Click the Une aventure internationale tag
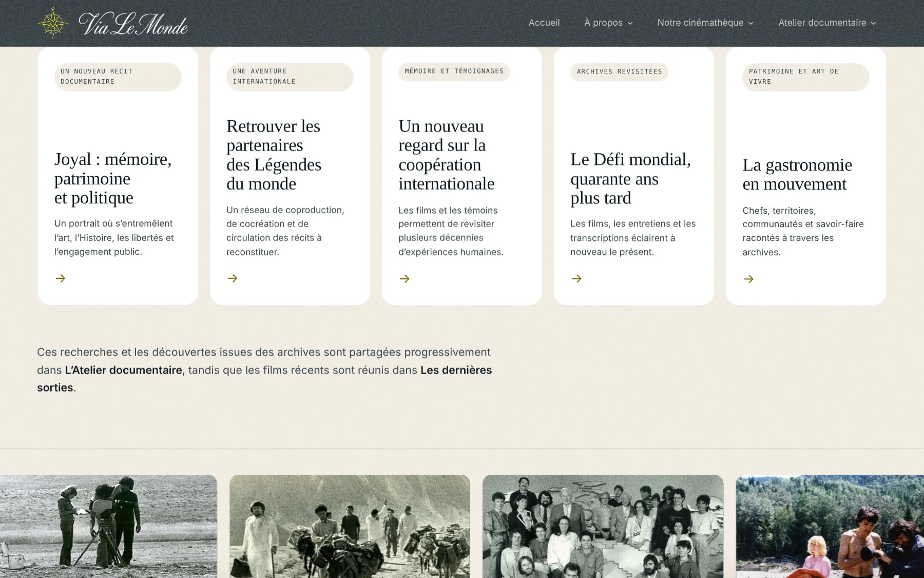This screenshot has width=924, height=578. coord(290,77)
